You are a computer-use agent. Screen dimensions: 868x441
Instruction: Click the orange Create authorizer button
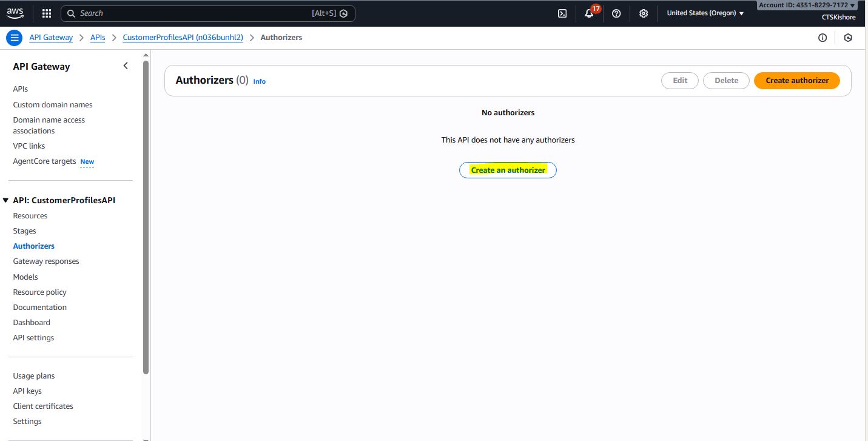pos(796,81)
